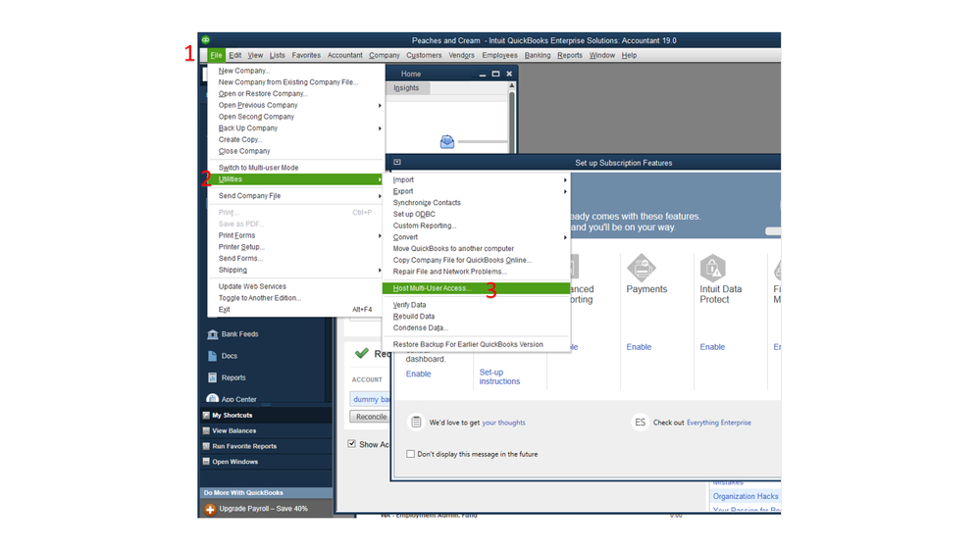
Task: Select Host Multi-User Access
Action: click(476, 288)
